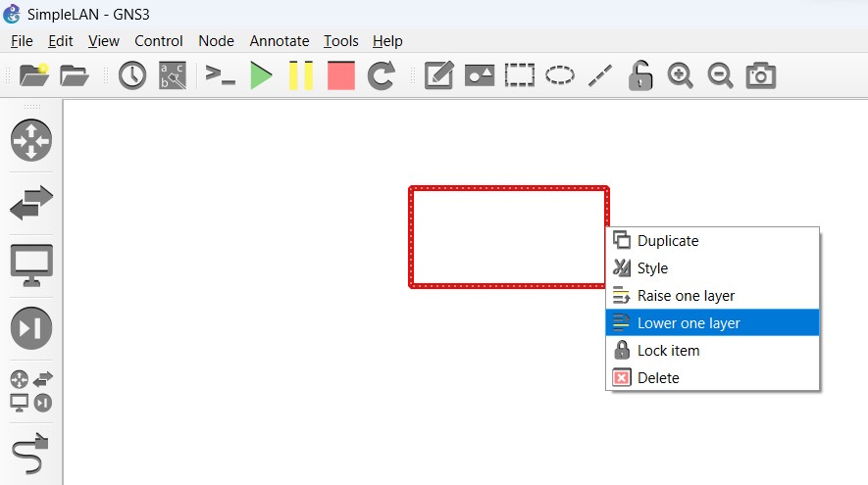Browse switches in device sidebar

tap(31, 203)
